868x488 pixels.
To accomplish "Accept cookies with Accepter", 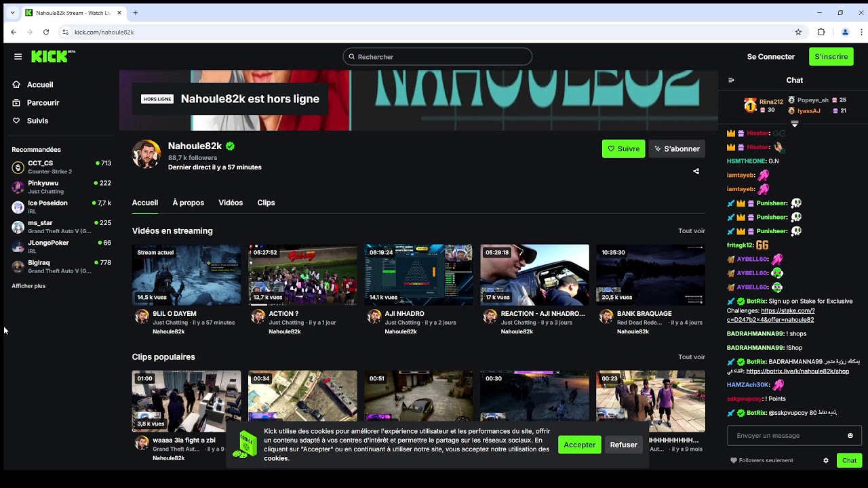I will point(580,445).
